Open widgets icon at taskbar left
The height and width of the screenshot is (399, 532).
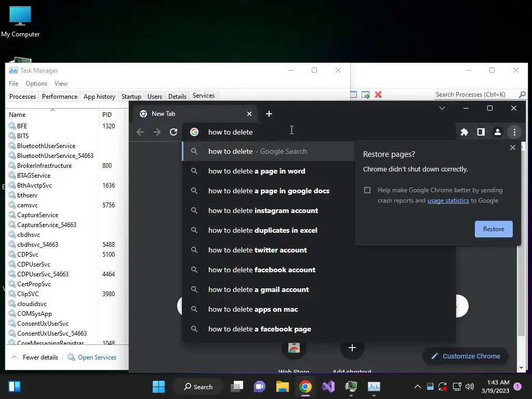(x=14, y=387)
